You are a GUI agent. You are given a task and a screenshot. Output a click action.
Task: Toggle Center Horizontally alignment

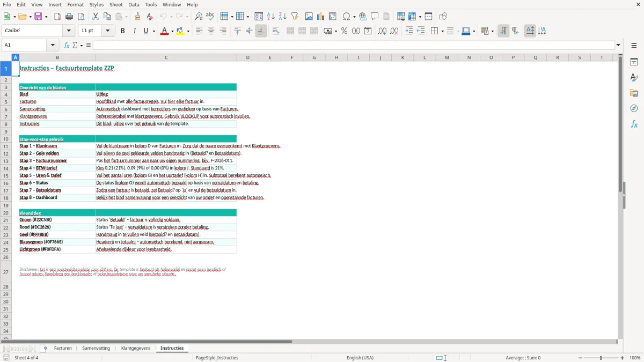(x=211, y=31)
